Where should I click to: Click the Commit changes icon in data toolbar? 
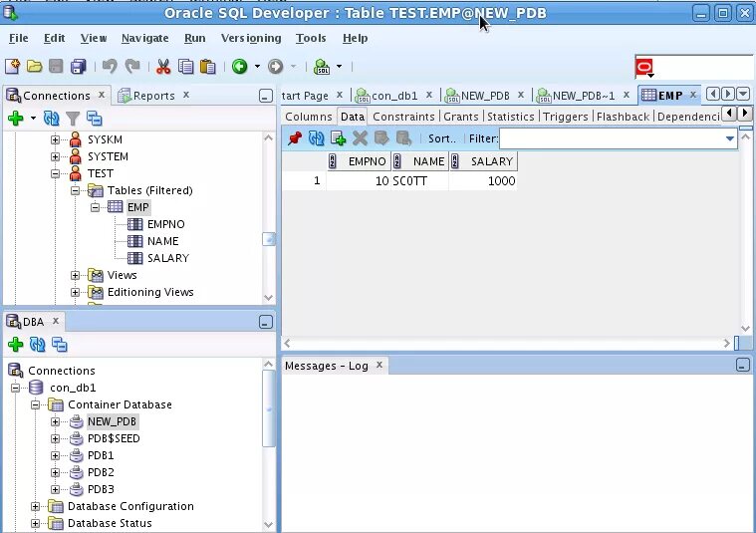[x=381, y=138]
